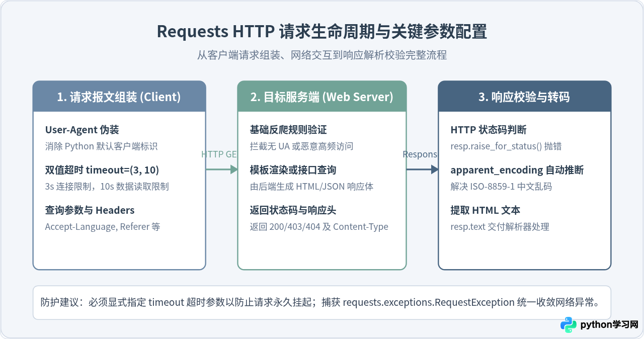Click the text '由后端生成 HTML/JSON 响应体'
The height and width of the screenshot is (339, 644).
(x=311, y=187)
